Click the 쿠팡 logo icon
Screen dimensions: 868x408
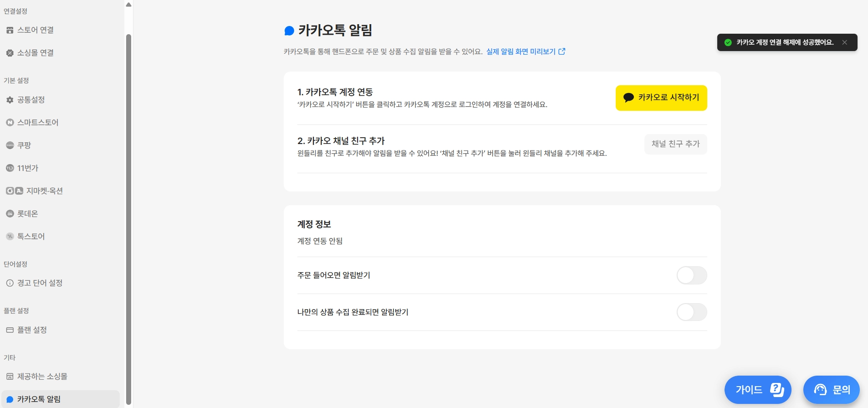(x=10, y=145)
